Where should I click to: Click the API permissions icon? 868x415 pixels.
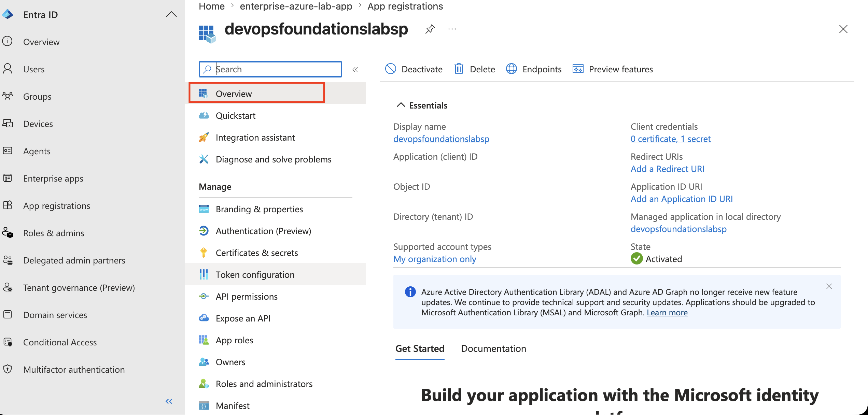204,296
